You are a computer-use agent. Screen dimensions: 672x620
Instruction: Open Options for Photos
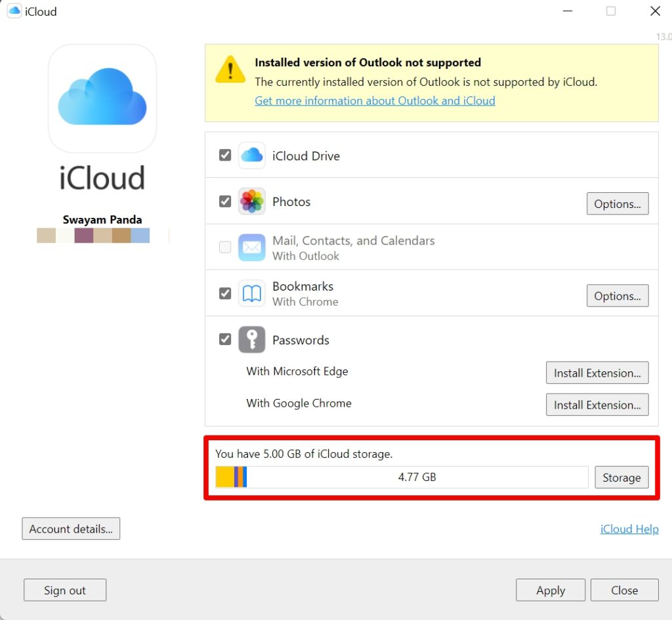(617, 203)
